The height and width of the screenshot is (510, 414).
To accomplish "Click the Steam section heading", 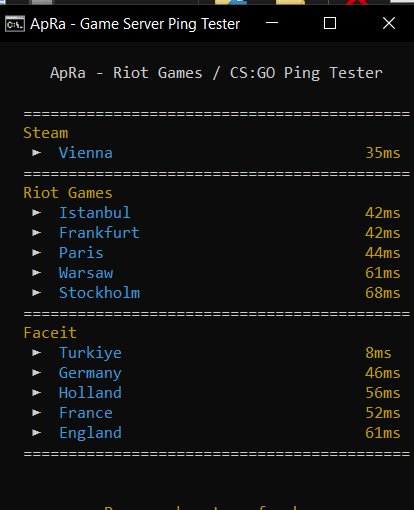I will tap(46, 133).
